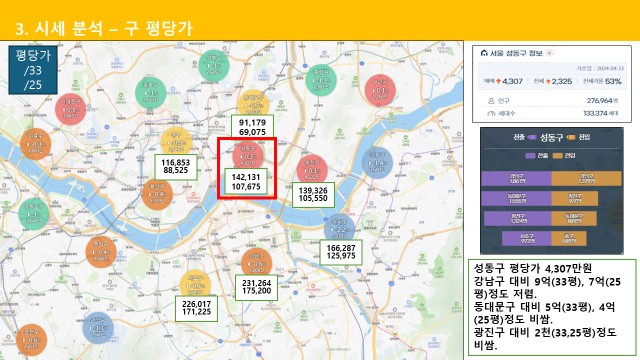The height and width of the screenshot is (360, 640).
Task: Click the orange 전입 legend swatch in chart
Action: 558,156
